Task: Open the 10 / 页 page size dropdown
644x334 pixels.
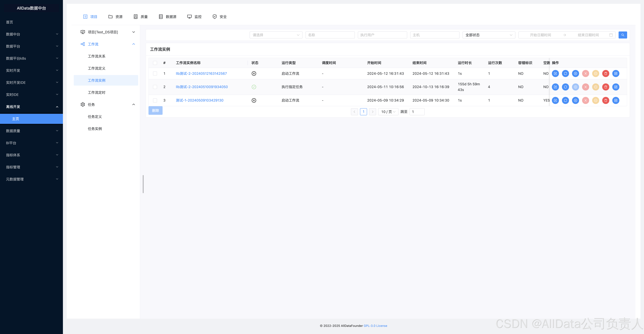Action: [388, 112]
